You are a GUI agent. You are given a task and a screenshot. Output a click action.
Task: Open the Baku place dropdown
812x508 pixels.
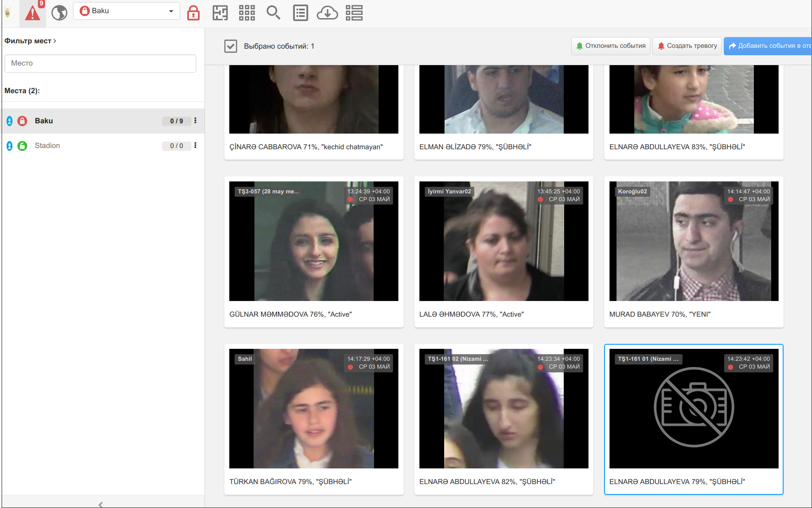click(x=127, y=11)
